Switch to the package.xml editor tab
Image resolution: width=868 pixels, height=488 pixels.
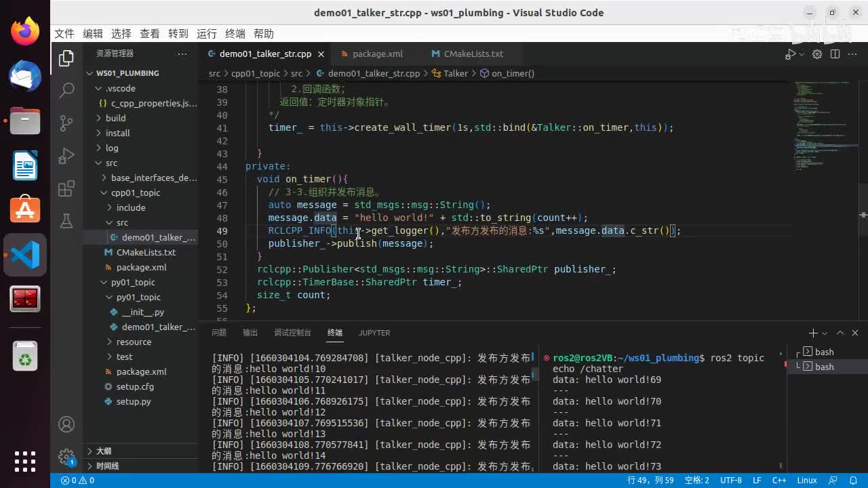point(377,54)
